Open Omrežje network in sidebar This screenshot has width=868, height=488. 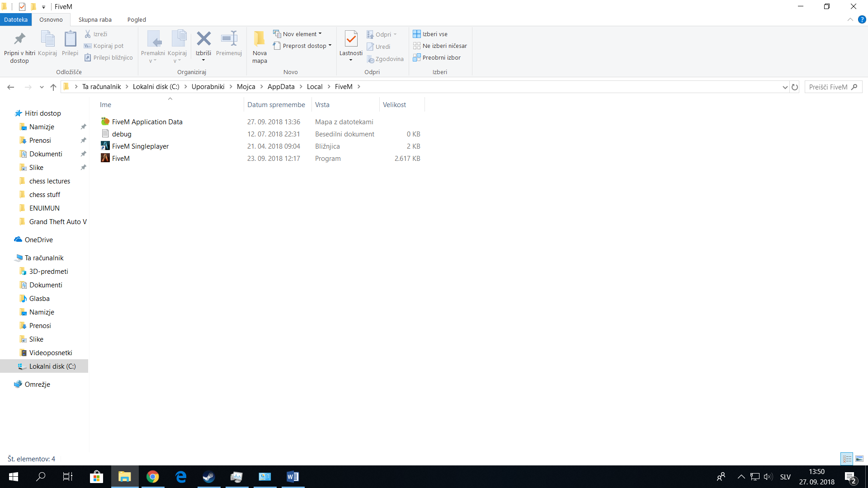click(x=37, y=384)
